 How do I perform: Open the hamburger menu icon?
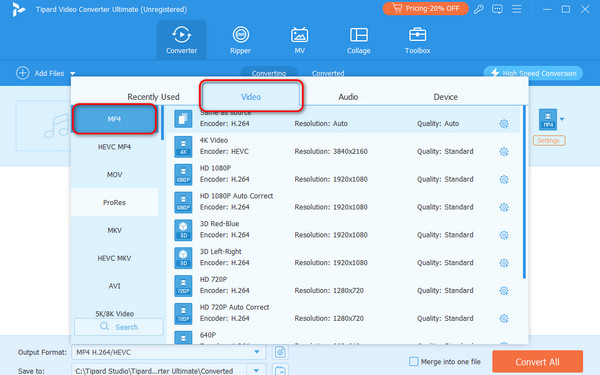517,9
